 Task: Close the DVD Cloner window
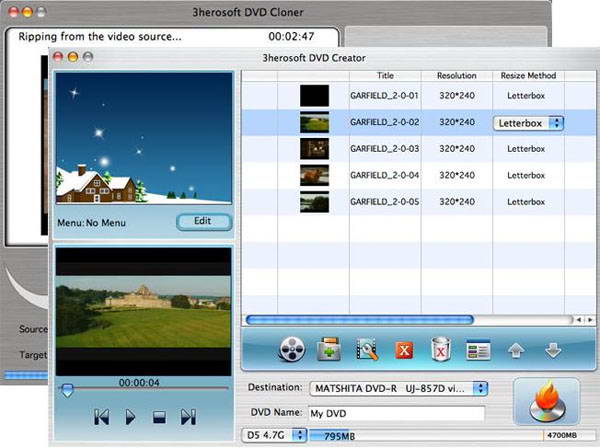(x=13, y=12)
